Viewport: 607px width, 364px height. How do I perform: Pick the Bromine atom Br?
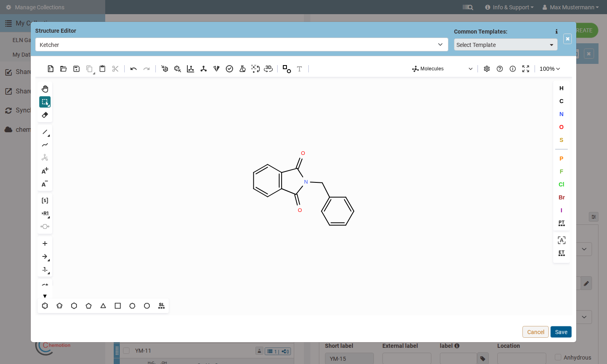coord(561,197)
